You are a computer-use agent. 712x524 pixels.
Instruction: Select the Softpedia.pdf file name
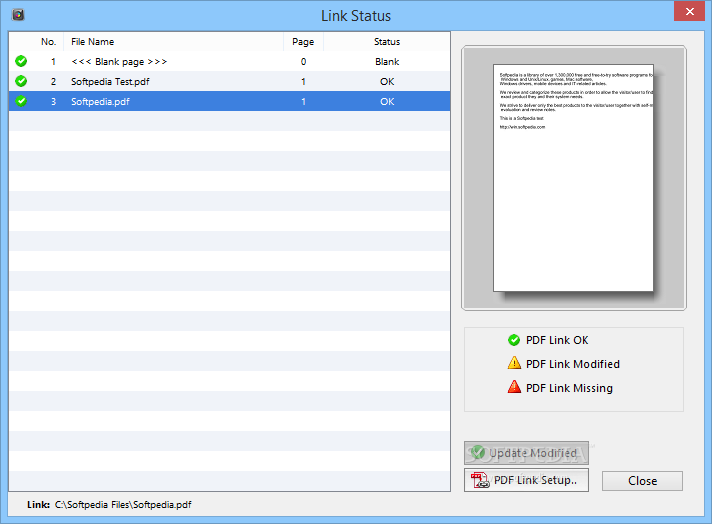click(100, 102)
